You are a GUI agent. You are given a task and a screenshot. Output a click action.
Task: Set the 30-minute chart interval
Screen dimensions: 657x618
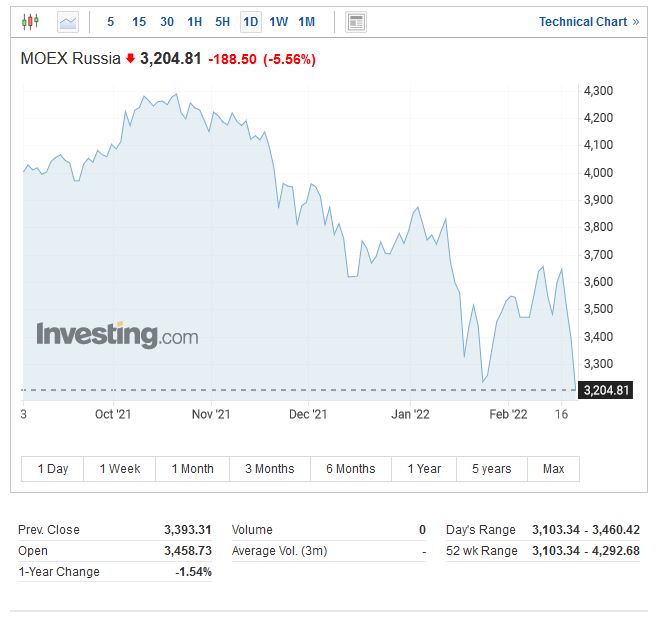167,22
